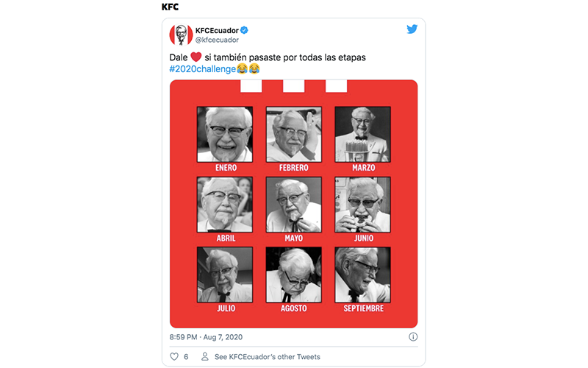Screen dimensions: 588x368
Task: Like the tweet with heart icon
Action: tap(174, 356)
